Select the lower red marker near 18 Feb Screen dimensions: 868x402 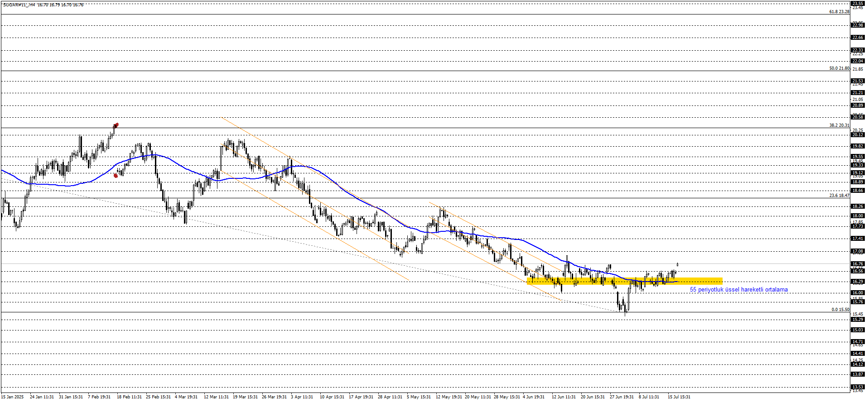(x=116, y=175)
